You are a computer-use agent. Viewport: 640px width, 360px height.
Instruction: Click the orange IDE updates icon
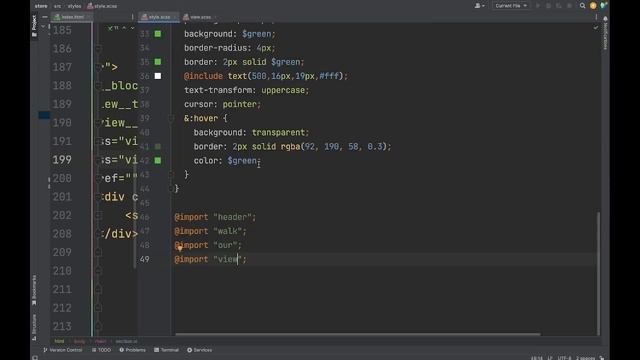coord(593,6)
